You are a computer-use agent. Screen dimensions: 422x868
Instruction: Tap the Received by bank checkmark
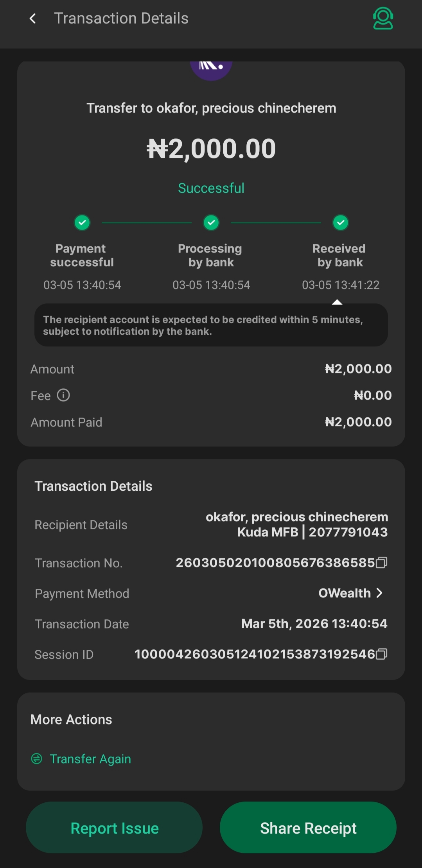(x=341, y=223)
